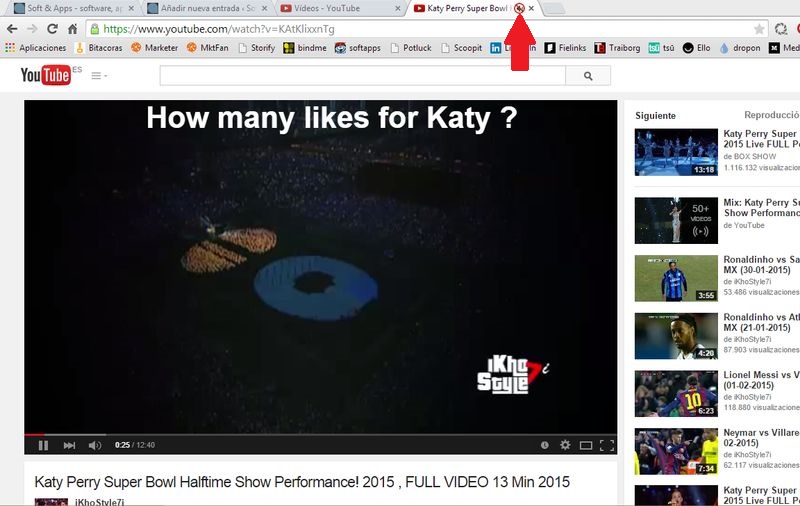
Task: Switch to the Soft & Apps tab
Action: [74, 8]
